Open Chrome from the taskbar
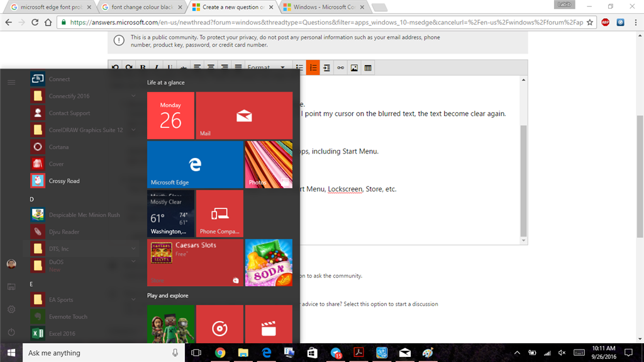The width and height of the screenshot is (644, 362). click(220, 353)
